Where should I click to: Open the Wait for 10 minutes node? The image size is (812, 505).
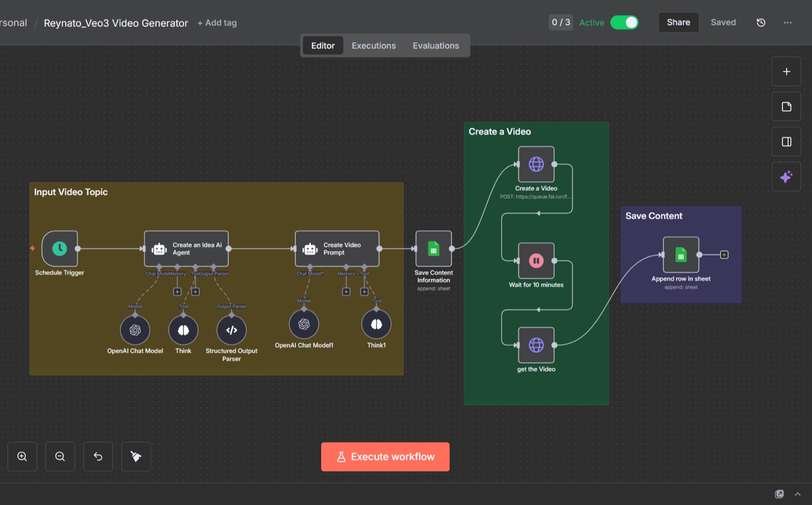(536, 261)
